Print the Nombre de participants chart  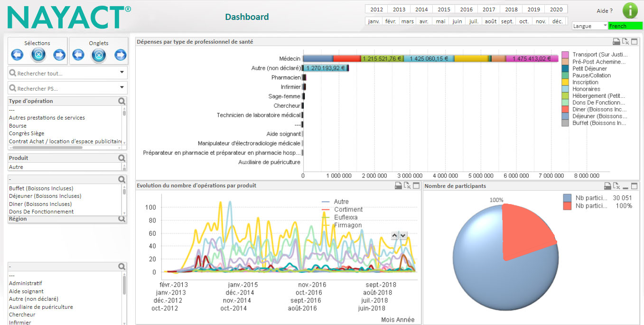click(607, 186)
